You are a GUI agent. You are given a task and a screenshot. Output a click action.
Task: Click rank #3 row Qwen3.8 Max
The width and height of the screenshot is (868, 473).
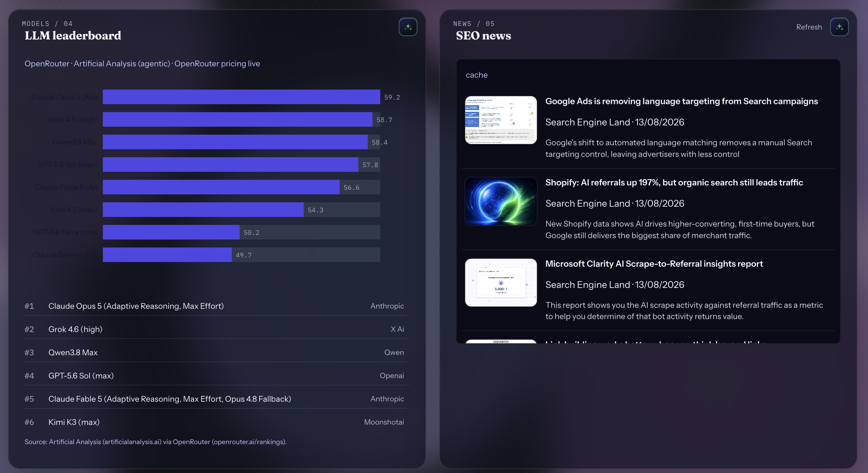(217, 352)
